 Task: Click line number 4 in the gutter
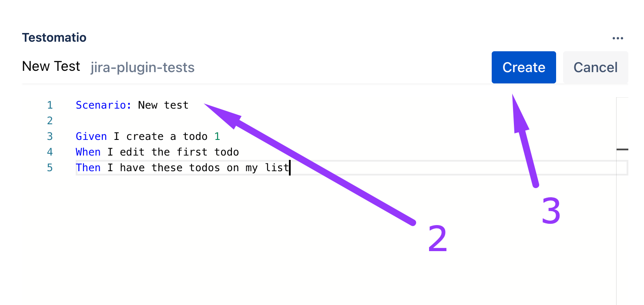(50, 152)
